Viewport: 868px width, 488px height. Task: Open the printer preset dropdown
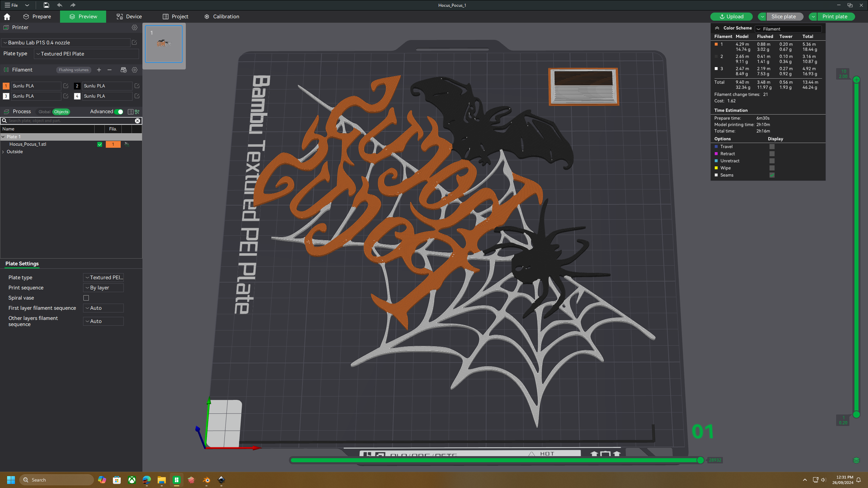click(x=66, y=42)
